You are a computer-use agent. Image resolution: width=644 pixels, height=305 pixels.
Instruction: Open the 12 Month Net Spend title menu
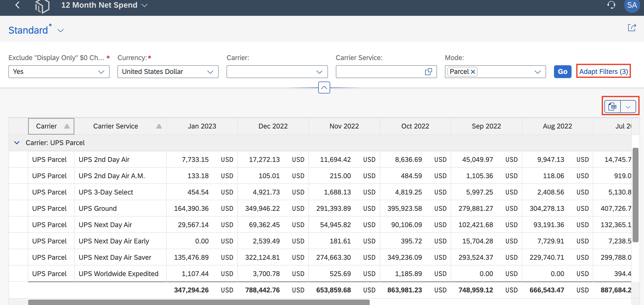pyautogui.click(x=104, y=5)
